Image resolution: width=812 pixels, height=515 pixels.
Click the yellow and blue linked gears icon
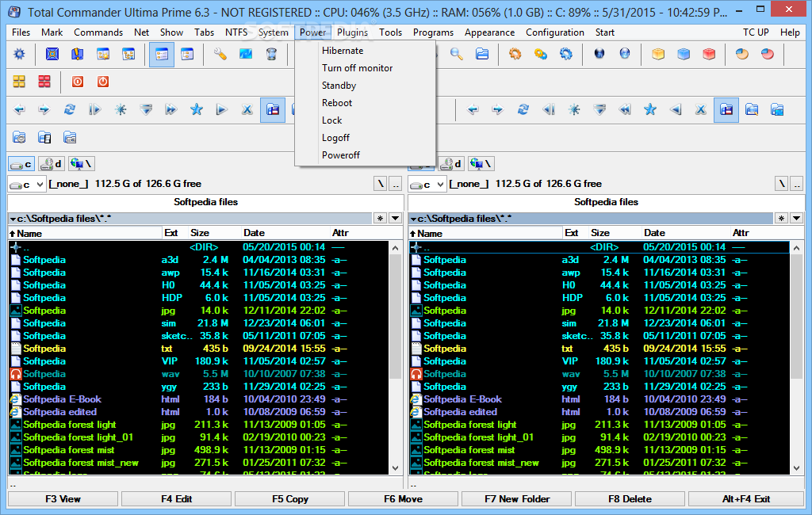pyautogui.click(x=541, y=54)
